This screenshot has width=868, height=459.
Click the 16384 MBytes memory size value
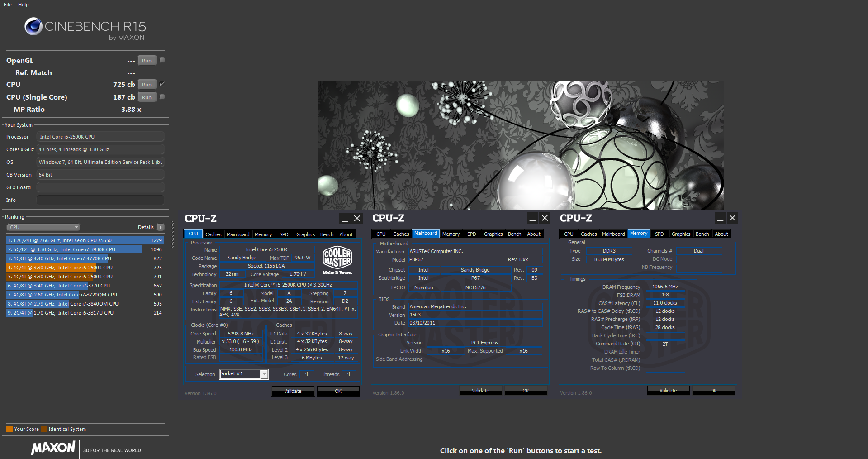608,259
